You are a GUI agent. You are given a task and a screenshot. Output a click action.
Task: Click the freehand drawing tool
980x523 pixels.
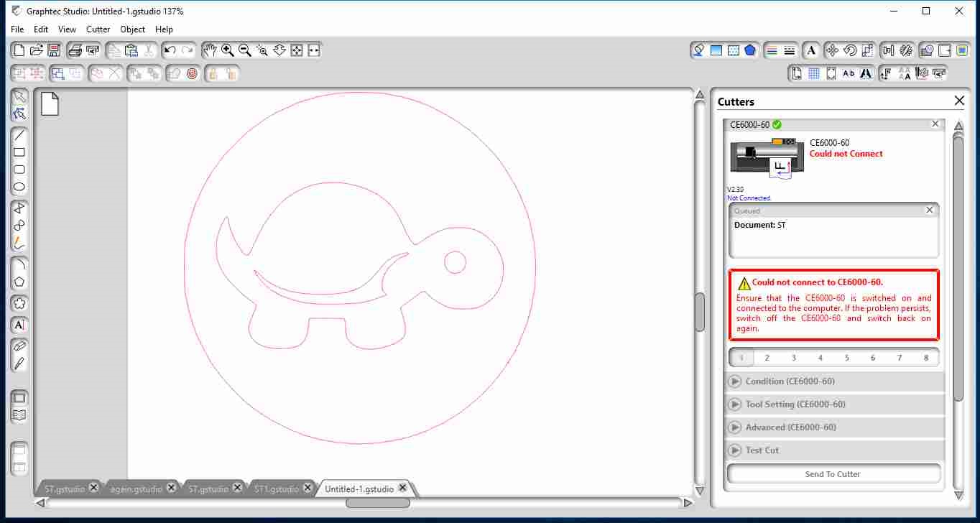click(x=19, y=242)
